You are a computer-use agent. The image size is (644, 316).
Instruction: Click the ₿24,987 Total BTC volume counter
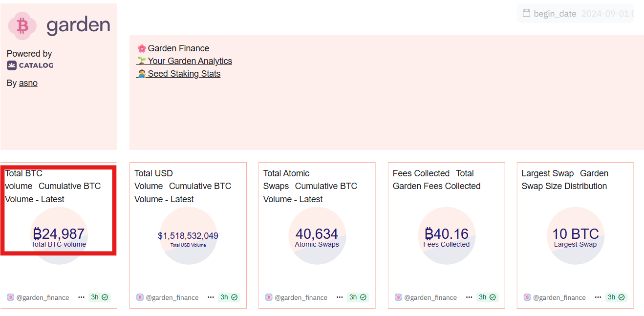point(59,236)
